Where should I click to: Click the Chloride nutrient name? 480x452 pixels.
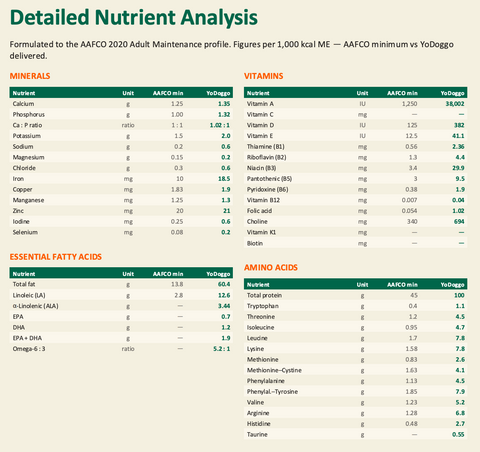tap(24, 168)
